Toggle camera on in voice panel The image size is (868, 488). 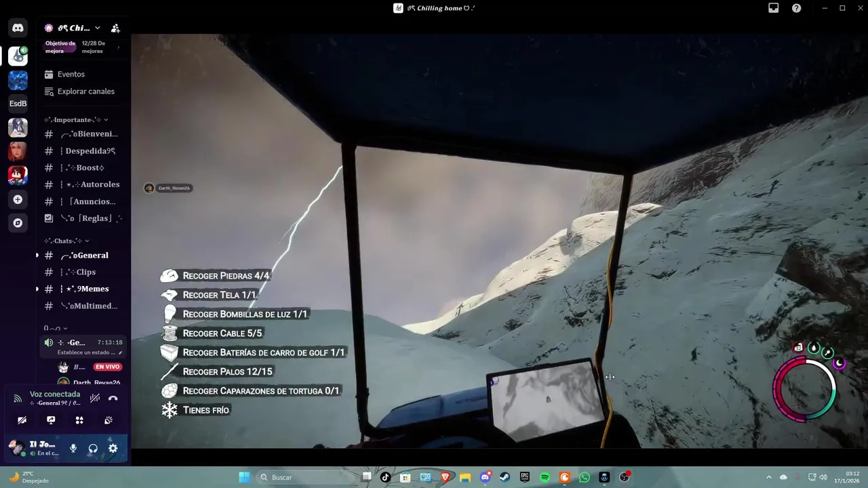coord(22,420)
